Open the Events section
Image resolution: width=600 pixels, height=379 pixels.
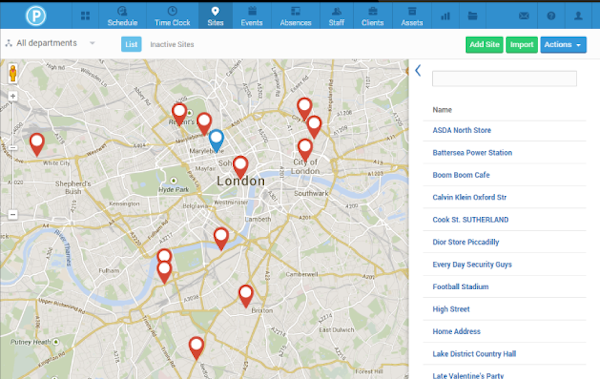[x=252, y=16]
